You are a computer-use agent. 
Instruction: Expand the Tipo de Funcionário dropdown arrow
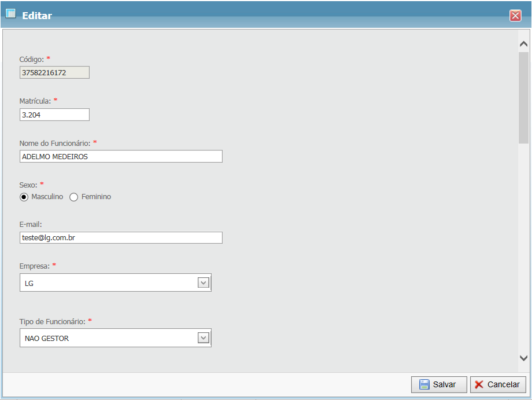[x=203, y=337]
